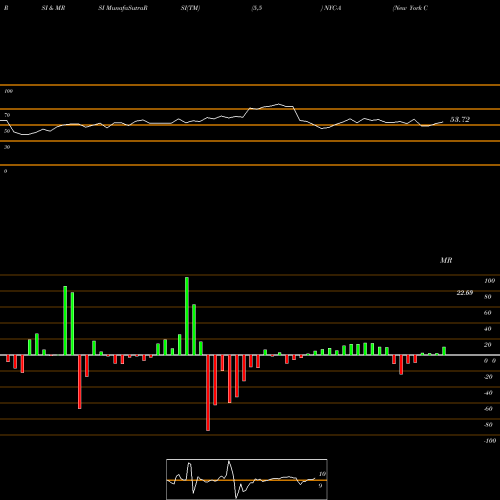Click the 80 label on MR axis

pos(488,297)
